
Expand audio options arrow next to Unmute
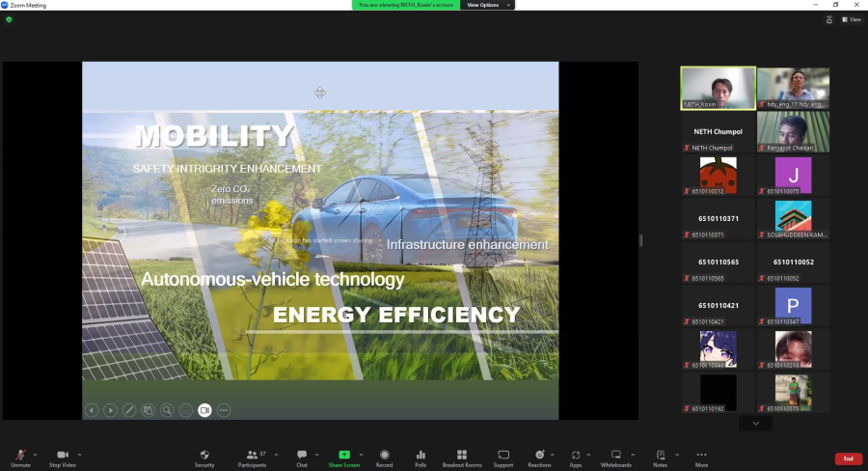tap(36, 454)
